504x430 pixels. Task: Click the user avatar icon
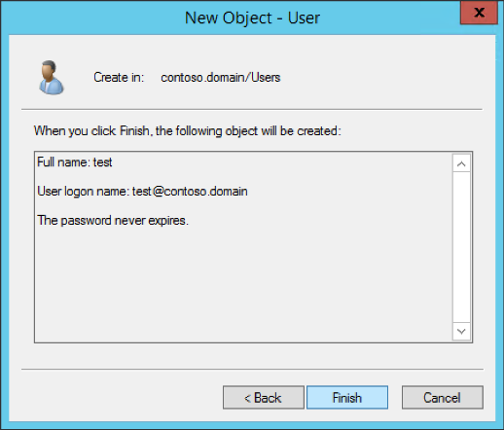tap(52, 78)
